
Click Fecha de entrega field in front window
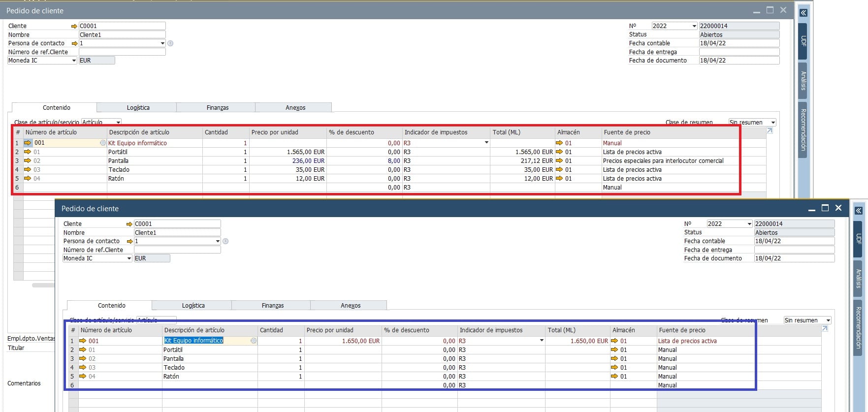[x=794, y=250]
